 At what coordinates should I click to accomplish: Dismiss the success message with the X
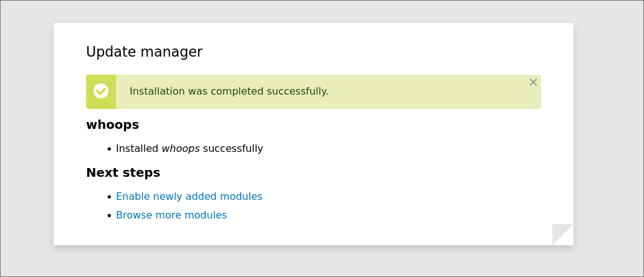point(533,82)
